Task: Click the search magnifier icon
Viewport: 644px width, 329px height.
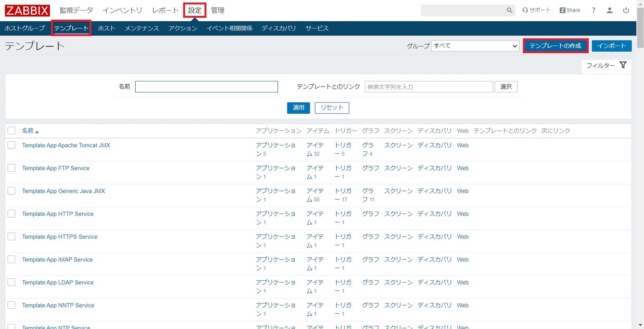Action: (509, 10)
